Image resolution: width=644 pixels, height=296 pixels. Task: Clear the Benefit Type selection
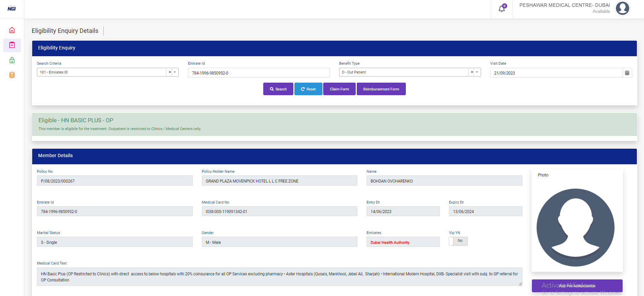click(x=472, y=72)
